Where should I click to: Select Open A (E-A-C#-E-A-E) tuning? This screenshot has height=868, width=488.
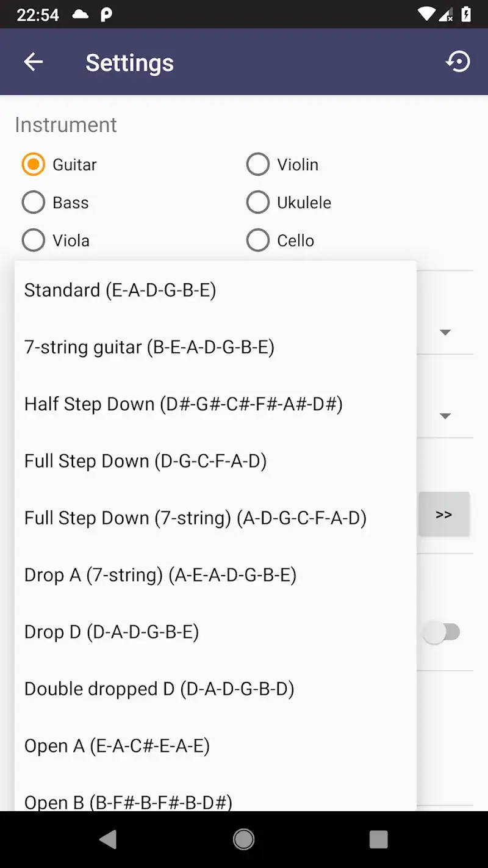click(117, 745)
